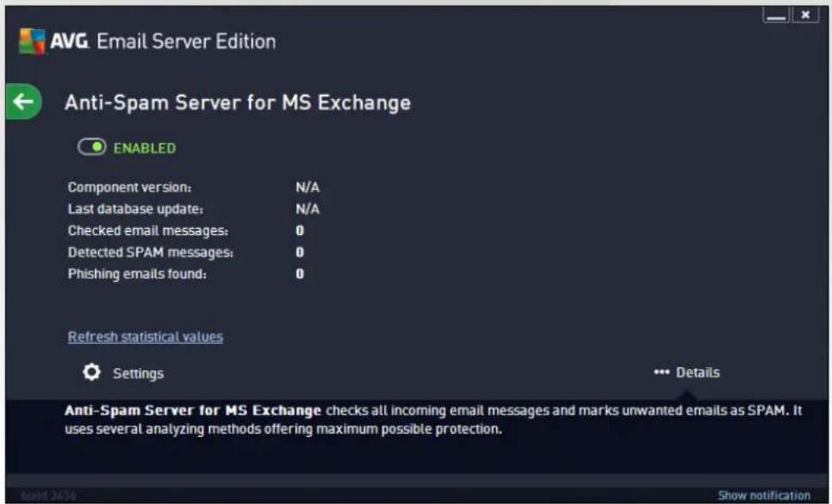Click the Anti-Spam Server for MS Exchange heading

pos(237,103)
